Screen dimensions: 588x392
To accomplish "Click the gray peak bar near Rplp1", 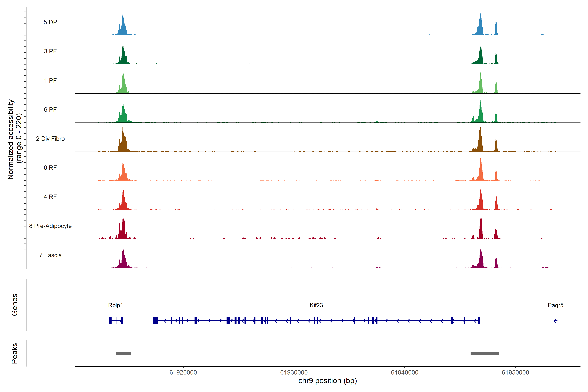I will pyautogui.click(x=123, y=353).
